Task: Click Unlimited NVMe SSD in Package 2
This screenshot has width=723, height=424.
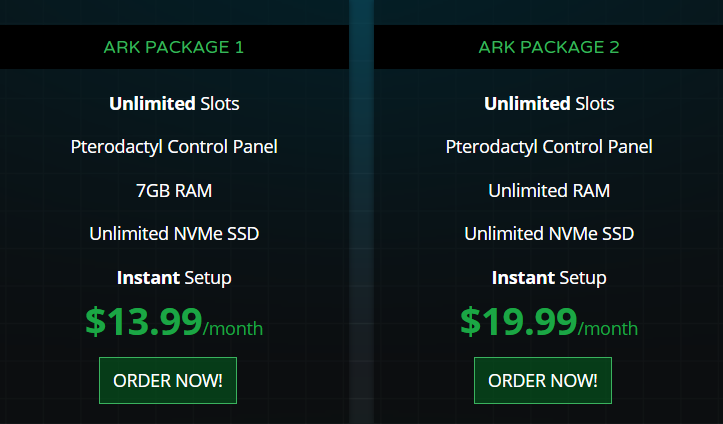Action: coord(549,234)
